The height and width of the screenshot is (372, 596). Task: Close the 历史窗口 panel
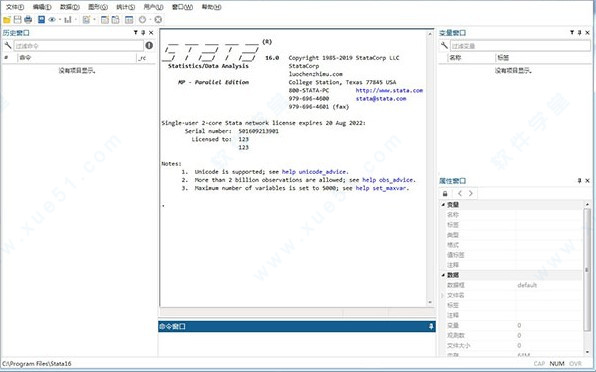(151, 33)
